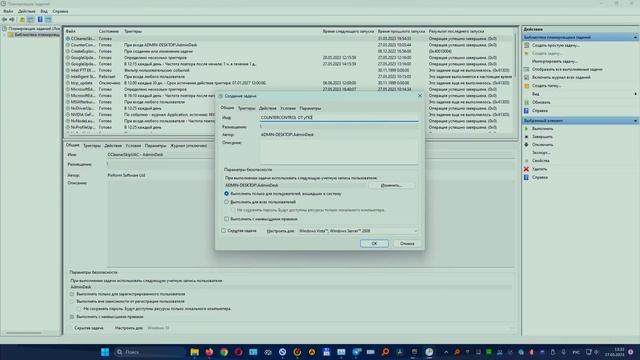Open the 'Вид' menu in menu bar
This screenshot has height=360, width=640.
(44, 11)
